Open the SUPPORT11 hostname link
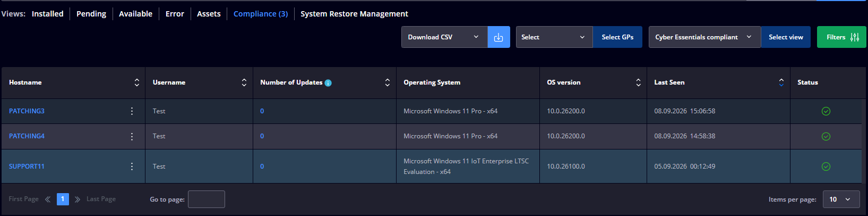The image size is (868, 216). click(27, 167)
